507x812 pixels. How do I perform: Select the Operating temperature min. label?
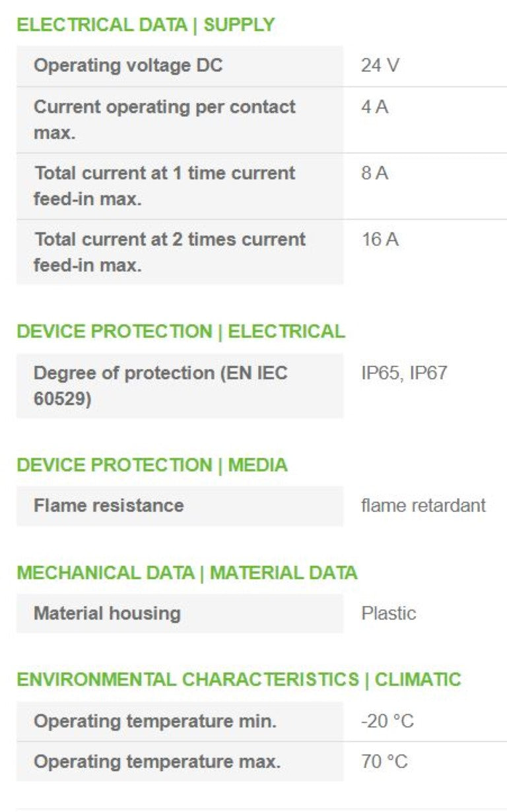click(155, 721)
